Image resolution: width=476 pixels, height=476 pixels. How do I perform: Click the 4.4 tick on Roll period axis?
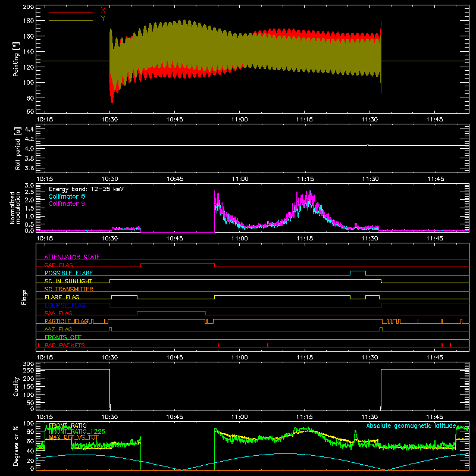pyautogui.click(x=29, y=129)
